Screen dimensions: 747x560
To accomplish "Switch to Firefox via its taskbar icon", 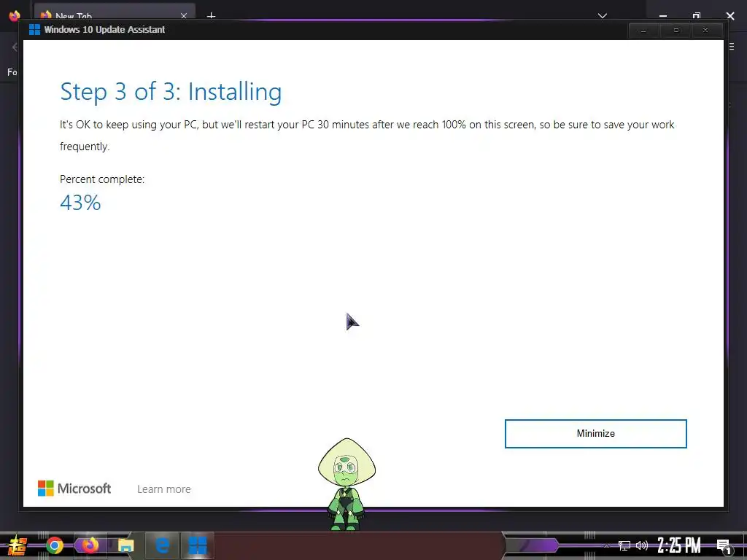I will (x=90, y=545).
